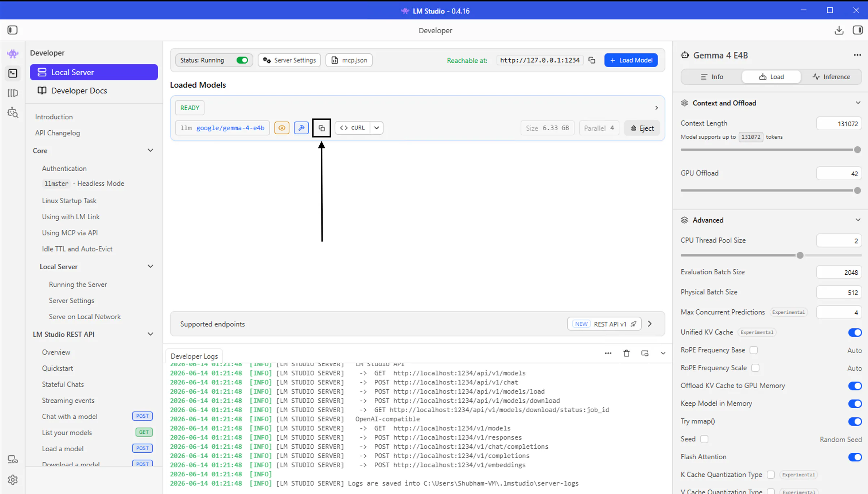Toggle the server Status Running switch

pyautogui.click(x=242, y=60)
